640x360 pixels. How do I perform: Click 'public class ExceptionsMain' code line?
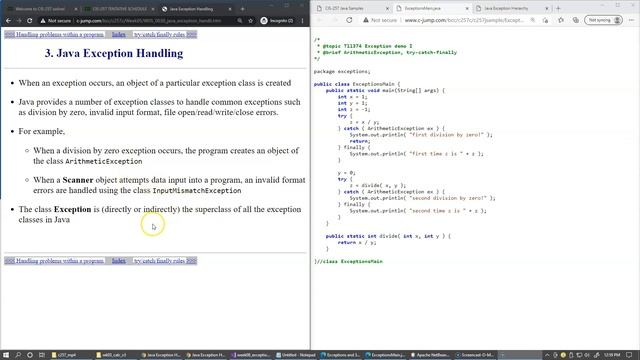click(357, 84)
